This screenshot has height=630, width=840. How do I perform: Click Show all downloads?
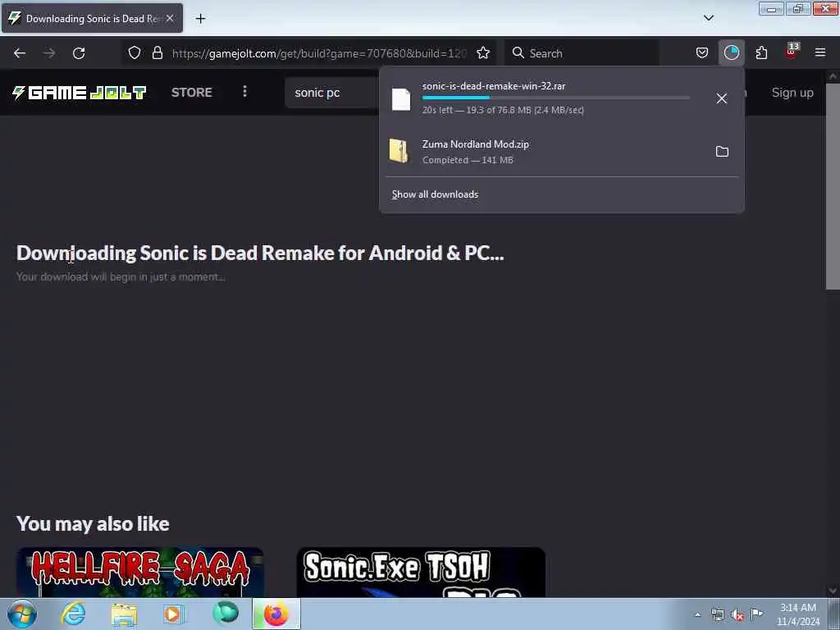pos(435,194)
